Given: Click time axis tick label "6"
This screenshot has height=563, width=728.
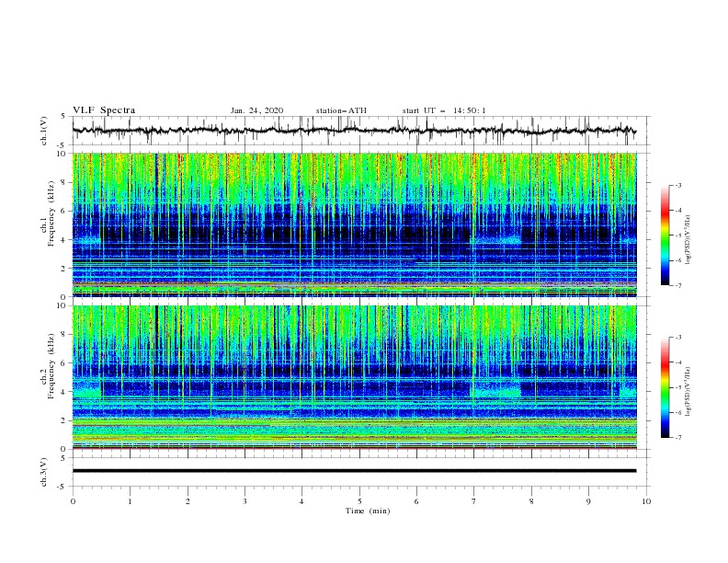Looking at the screenshot, I should [416, 501].
